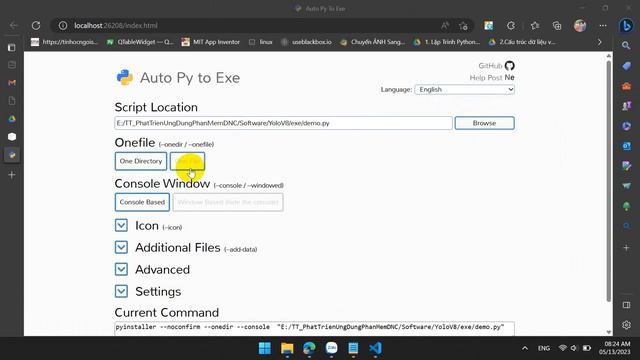Click the Script Location path field

click(x=283, y=123)
